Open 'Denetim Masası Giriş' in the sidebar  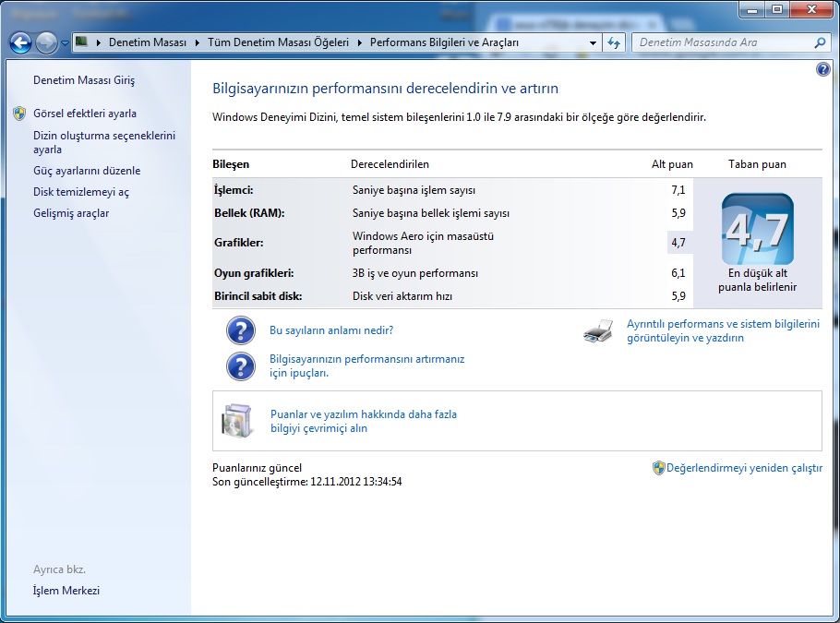[x=84, y=80]
